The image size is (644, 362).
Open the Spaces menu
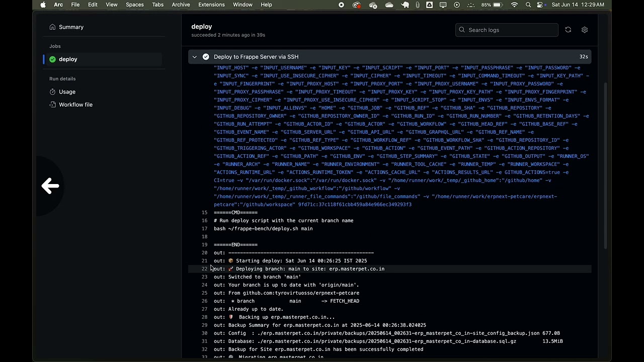coord(135,5)
